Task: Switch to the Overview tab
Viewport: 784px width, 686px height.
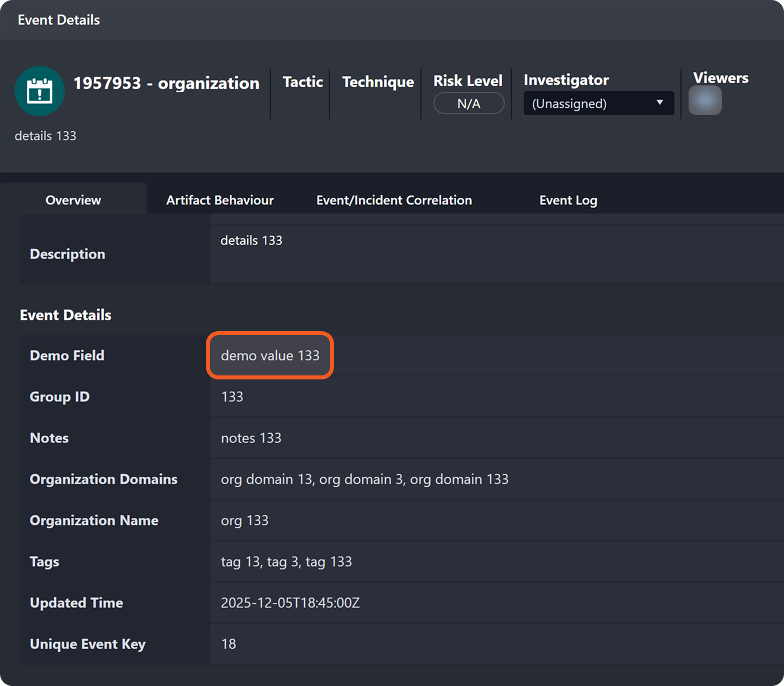Action: tap(73, 200)
